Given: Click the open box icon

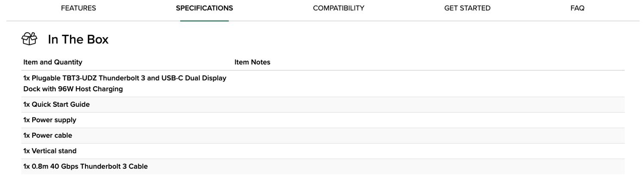Looking at the screenshot, I should pos(29,39).
